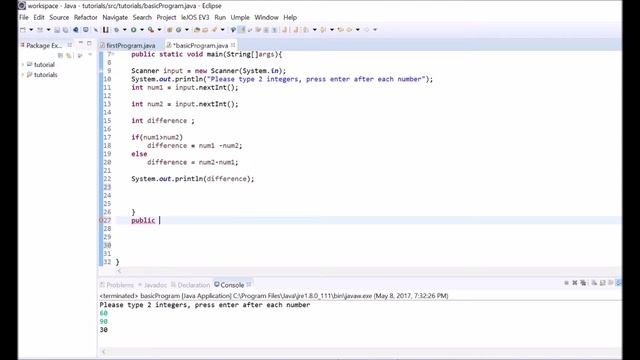640x360 pixels.
Task: Open the New wizard dropdown arrow
Action: pos(31,29)
